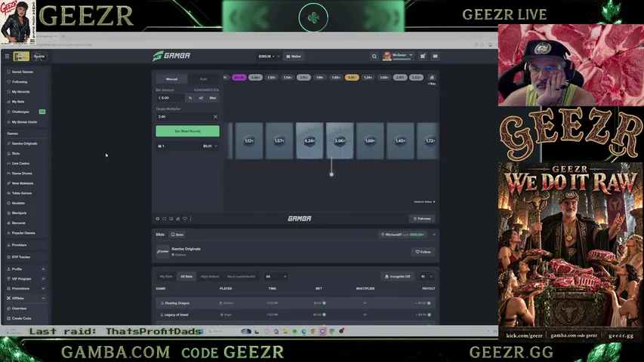
Task: Open round history stats icon
Action: [x=432, y=77]
